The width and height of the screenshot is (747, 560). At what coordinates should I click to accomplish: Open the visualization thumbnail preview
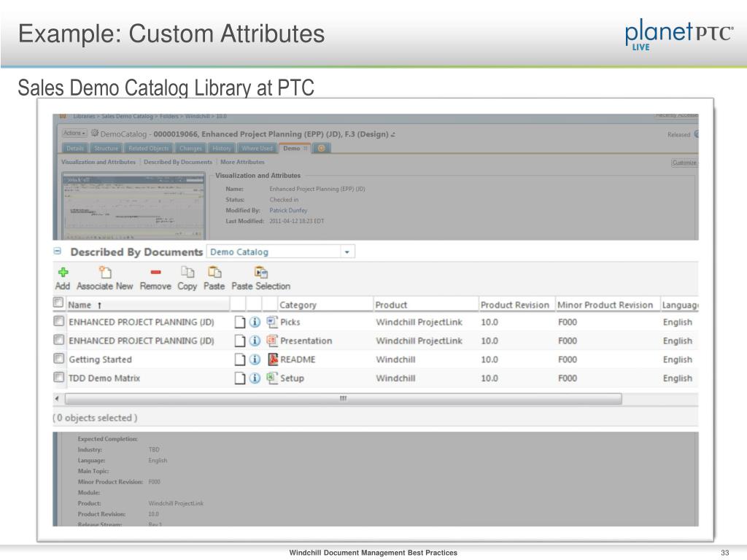(x=134, y=206)
